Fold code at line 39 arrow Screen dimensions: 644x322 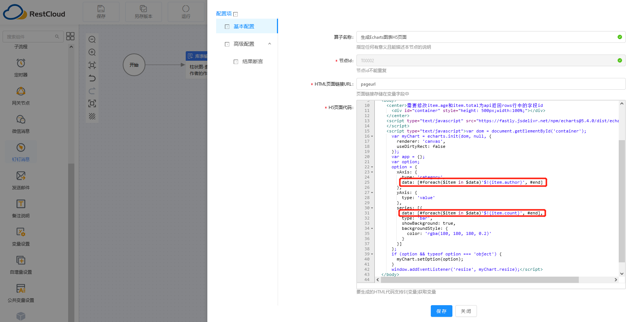point(372,254)
